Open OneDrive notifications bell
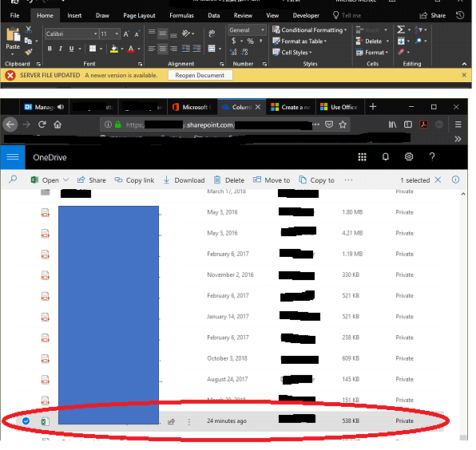Image resolution: width=476 pixels, height=450 pixels. pos(386,156)
